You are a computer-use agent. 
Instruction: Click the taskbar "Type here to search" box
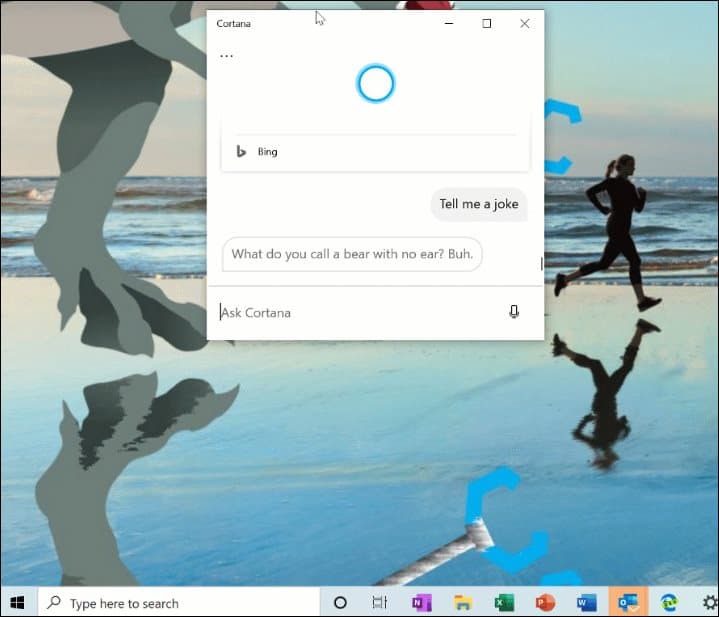click(x=178, y=602)
